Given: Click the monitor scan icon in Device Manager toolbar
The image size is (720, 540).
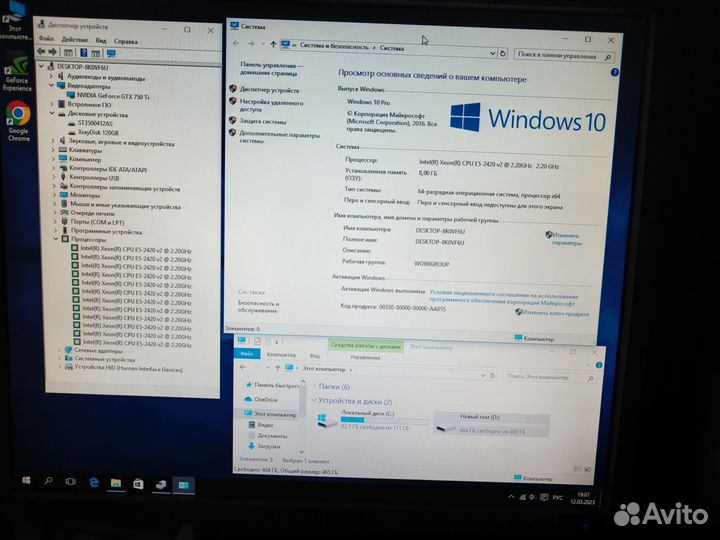Looking at the screenshot, I should coord(111,54).
